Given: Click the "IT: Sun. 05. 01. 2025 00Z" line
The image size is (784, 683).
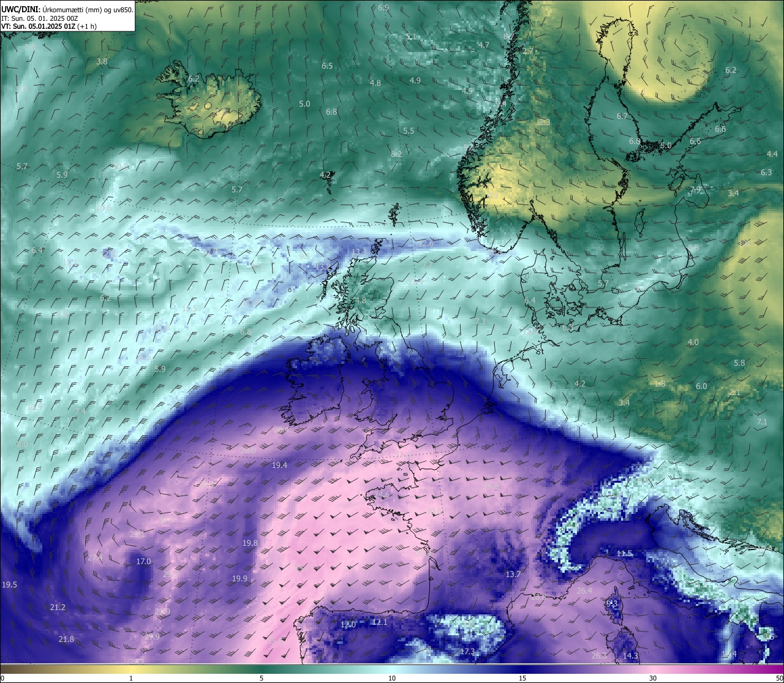Looking at the screenshot, I should 39,18.
